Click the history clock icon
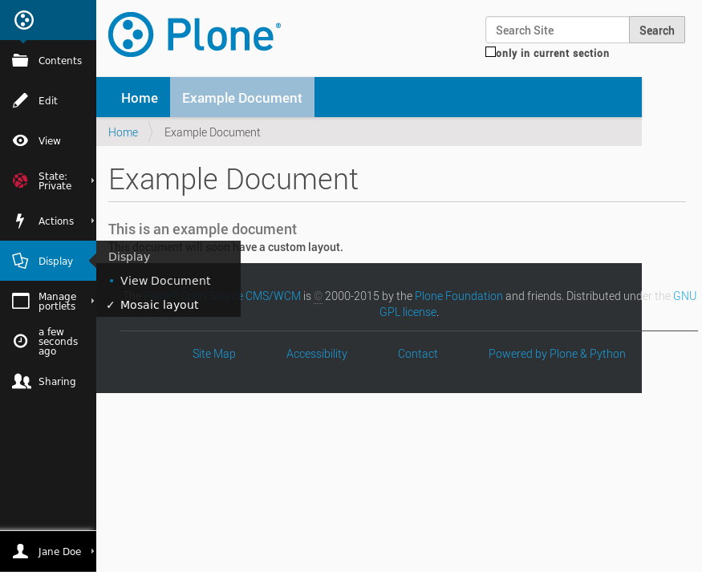The width and height of the screenshot is (702, 588). 19,341
